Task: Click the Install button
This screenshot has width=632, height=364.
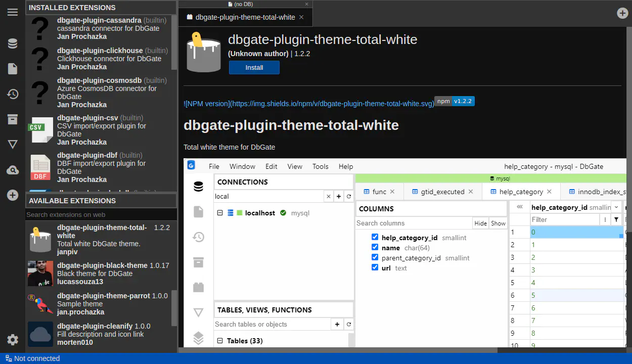Action: tap(254, 68)
